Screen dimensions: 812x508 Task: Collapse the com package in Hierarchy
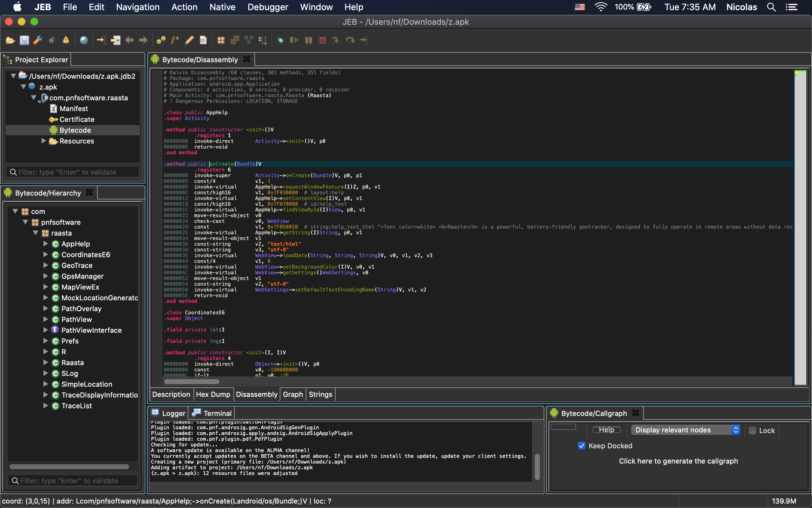coord(15,211)
